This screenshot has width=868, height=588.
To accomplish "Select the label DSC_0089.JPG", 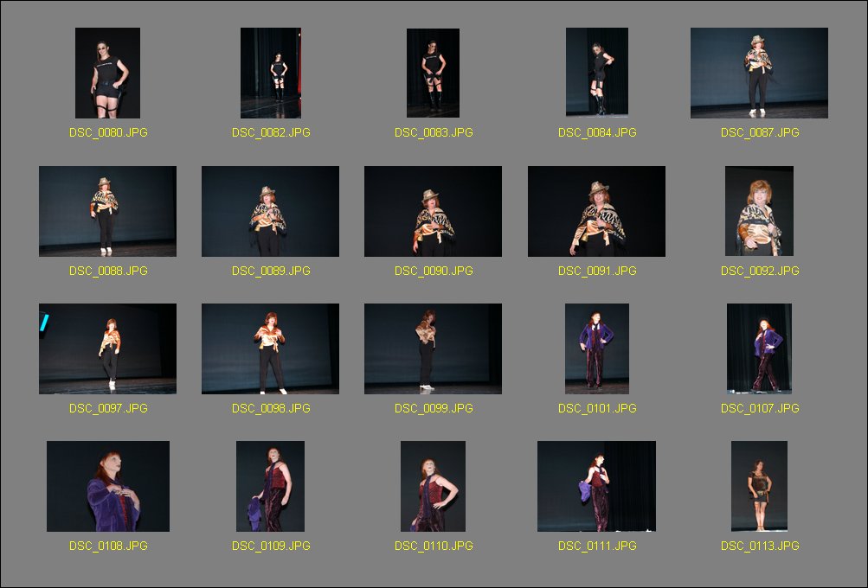I will pyautogui.click(x=271, y=271).
